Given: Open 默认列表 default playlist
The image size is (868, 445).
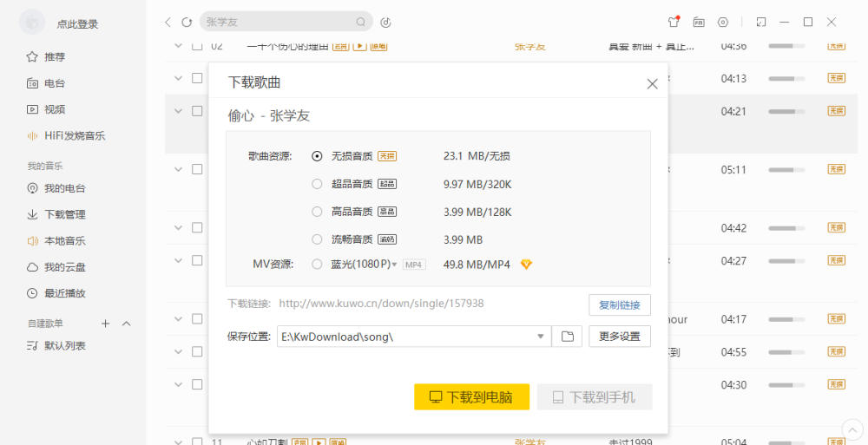Looking at the screenshot, I should click(x=56, y=346).
